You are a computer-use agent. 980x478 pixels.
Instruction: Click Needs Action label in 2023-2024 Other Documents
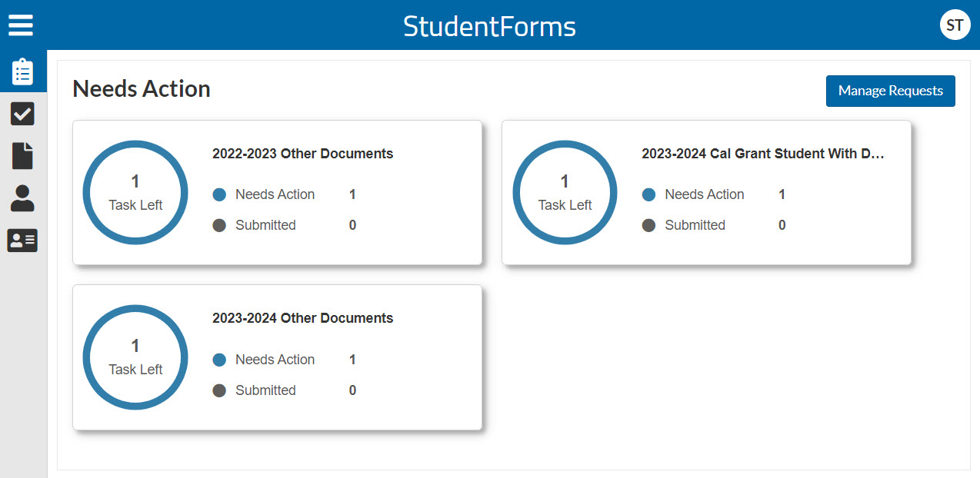pos(275,360)
